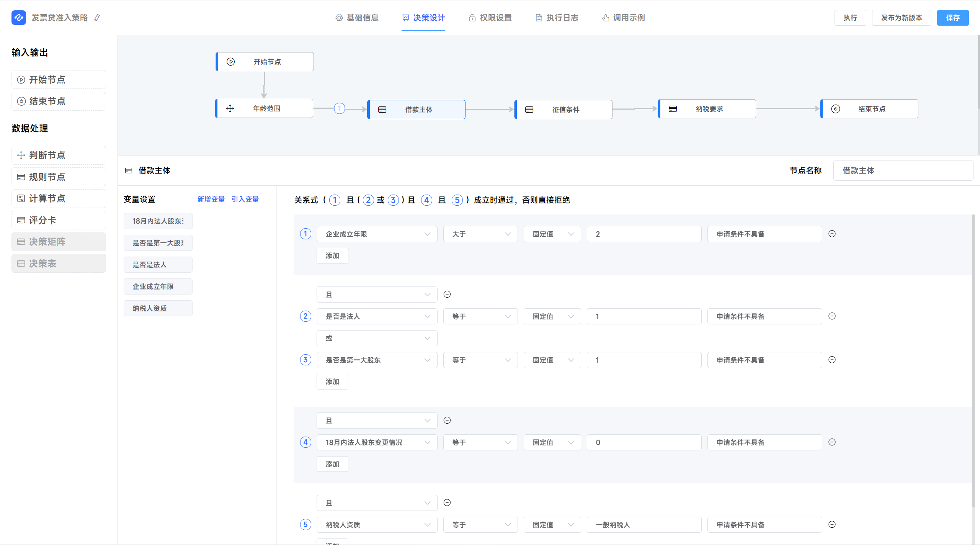Click the rules panel vertical scrollbar

pos(973,360)
